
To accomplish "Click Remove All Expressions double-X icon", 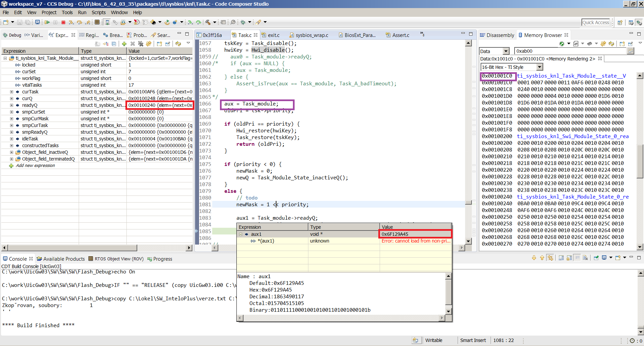I will 141,44.
